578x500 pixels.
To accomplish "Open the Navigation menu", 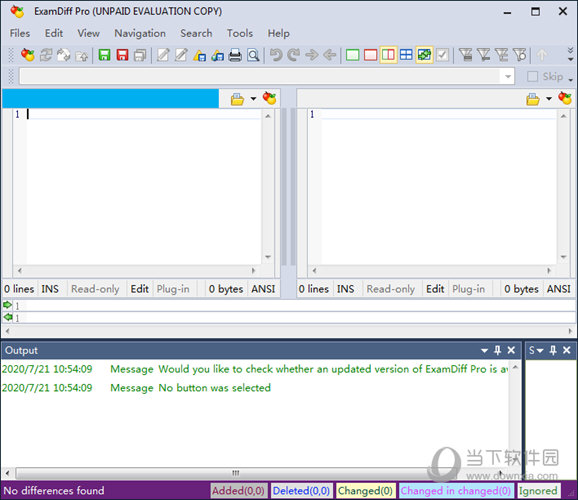I will tap(140, 33).
